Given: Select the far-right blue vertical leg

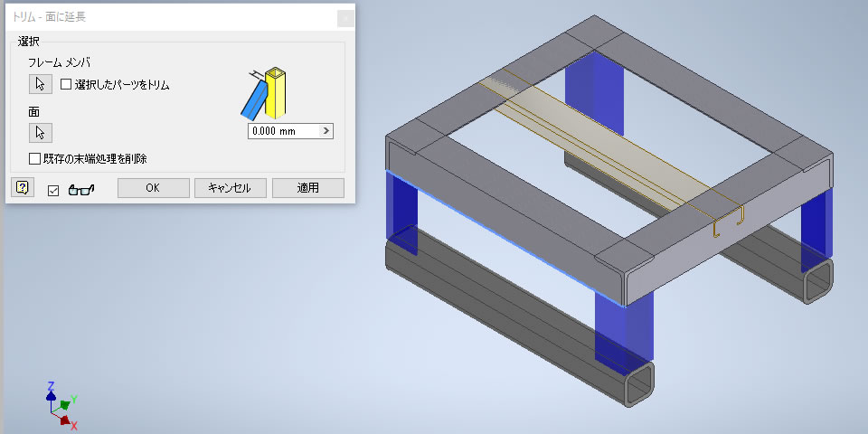Looking at the screenshot, I should [816, 230].
